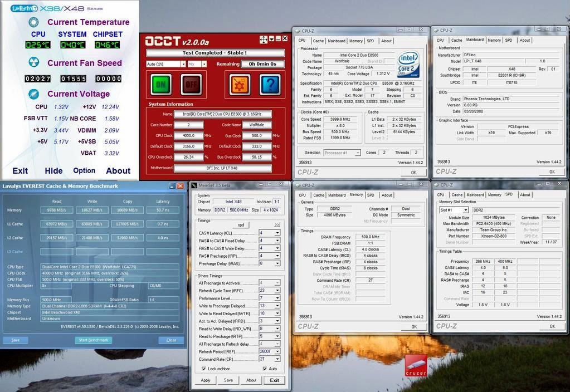Viewport: 570px width, 392px height.
Task: Click the CPU-Z DRAM Frequency 500.0 MHz value
Action: click(x=371, y=237)
